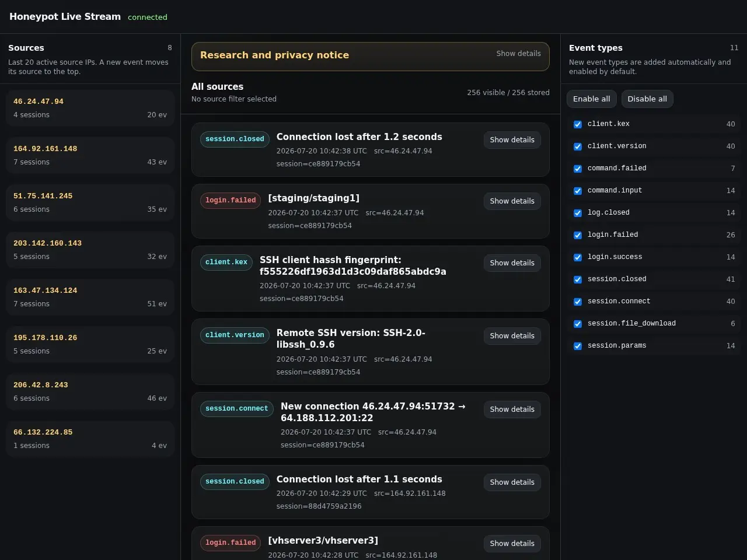Click the login.failed badge on staging1 event
Screen dimensions: 747x560
tap(231, 201)
